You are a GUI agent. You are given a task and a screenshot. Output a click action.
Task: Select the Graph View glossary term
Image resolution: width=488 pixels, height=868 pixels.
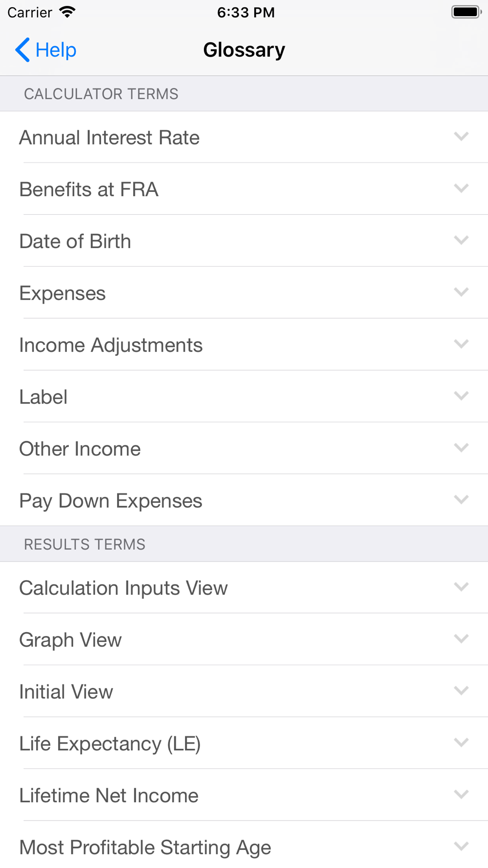click(x=71, y=640)
